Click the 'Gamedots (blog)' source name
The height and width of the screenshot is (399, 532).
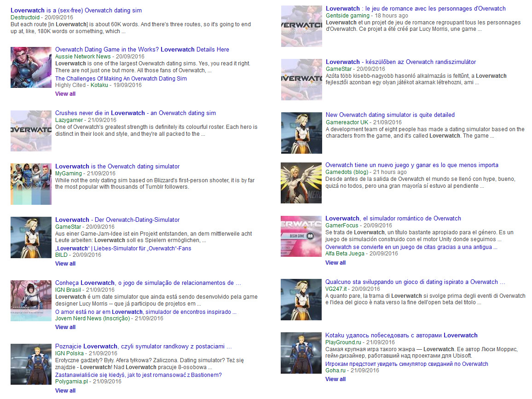[347, 172]
